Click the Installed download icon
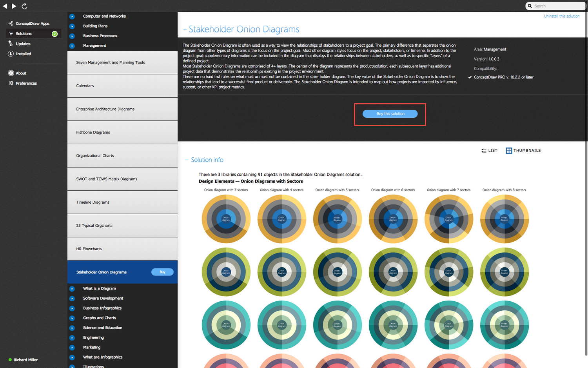 (x=11, y=54)
